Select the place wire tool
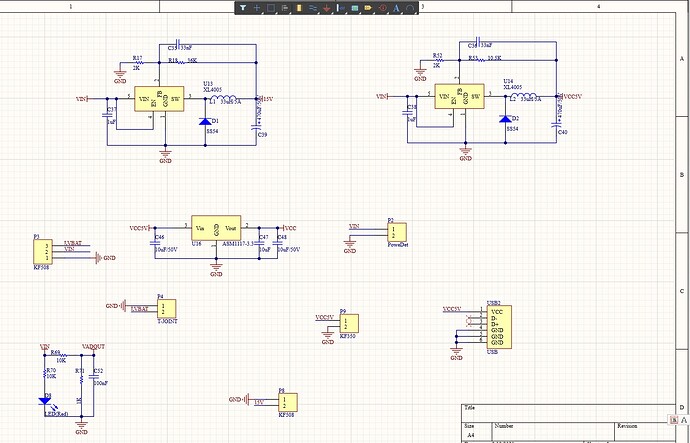The width and height of the screenshot is (690, 443). pos(314,7)
